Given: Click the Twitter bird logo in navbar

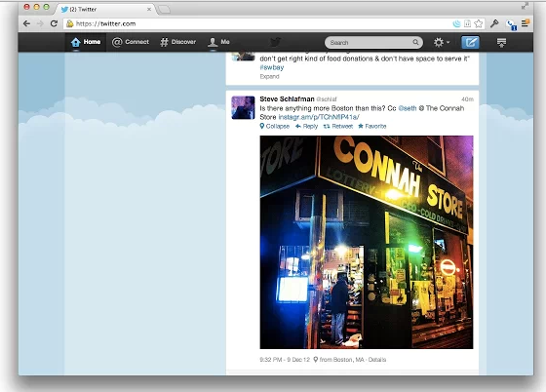Looking at the screenshot, I should pos(275,42).
